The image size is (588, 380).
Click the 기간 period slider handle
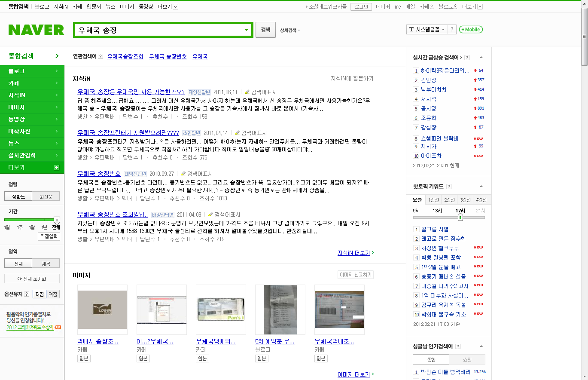point(57,220)
